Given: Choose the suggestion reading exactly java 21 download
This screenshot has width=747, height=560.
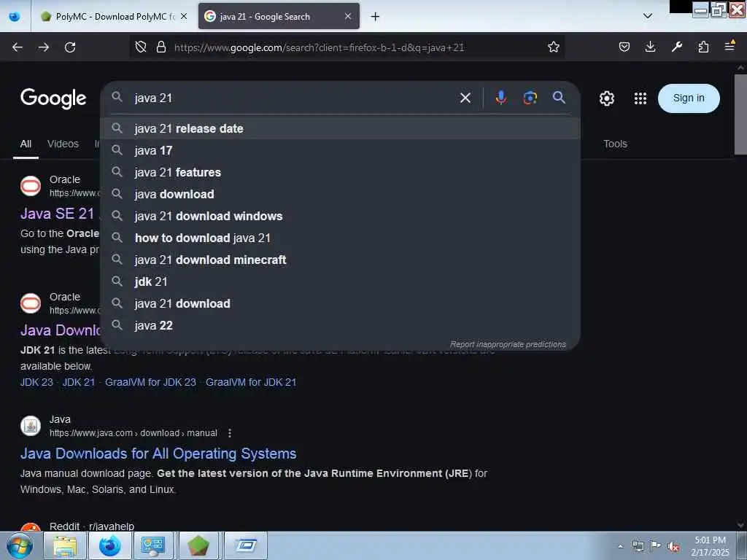Looking at the screenshot, I should (341, 304).
